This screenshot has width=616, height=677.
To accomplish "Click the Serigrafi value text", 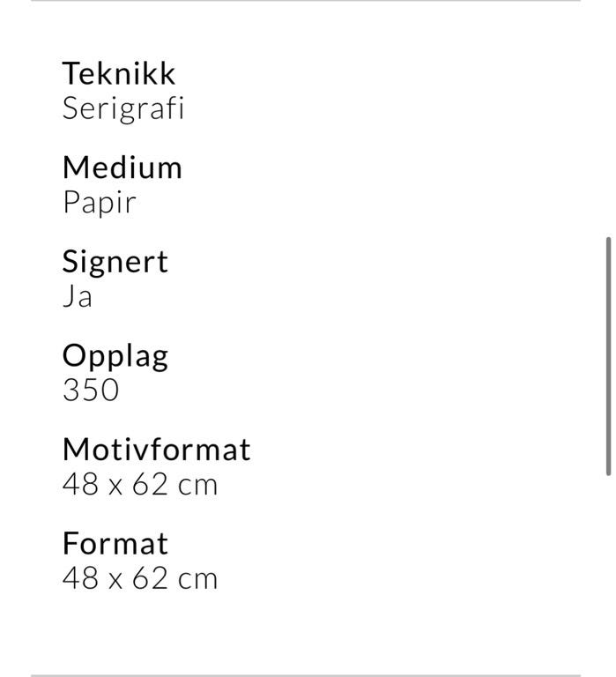I will point(122,108).
